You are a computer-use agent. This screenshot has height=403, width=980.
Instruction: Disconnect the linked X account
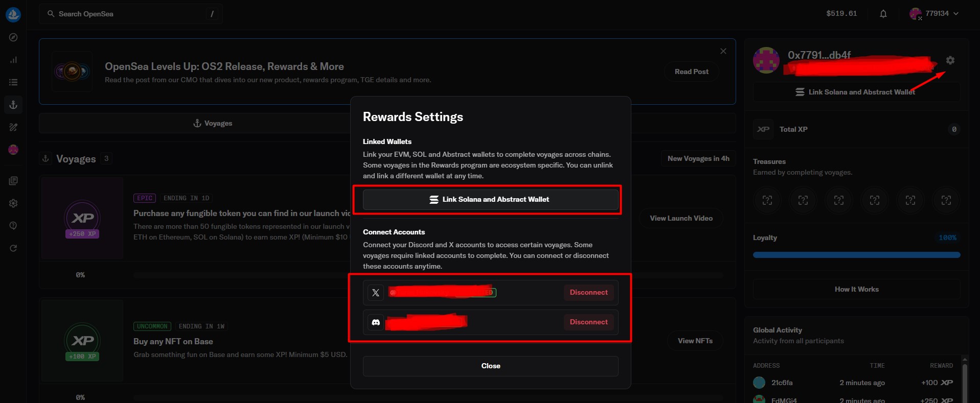[x=588, y=293]
